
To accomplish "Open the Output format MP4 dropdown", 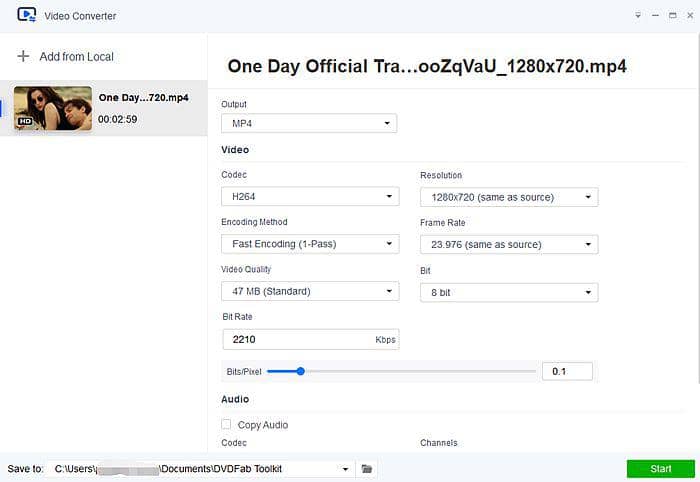I will click(308, 124).
